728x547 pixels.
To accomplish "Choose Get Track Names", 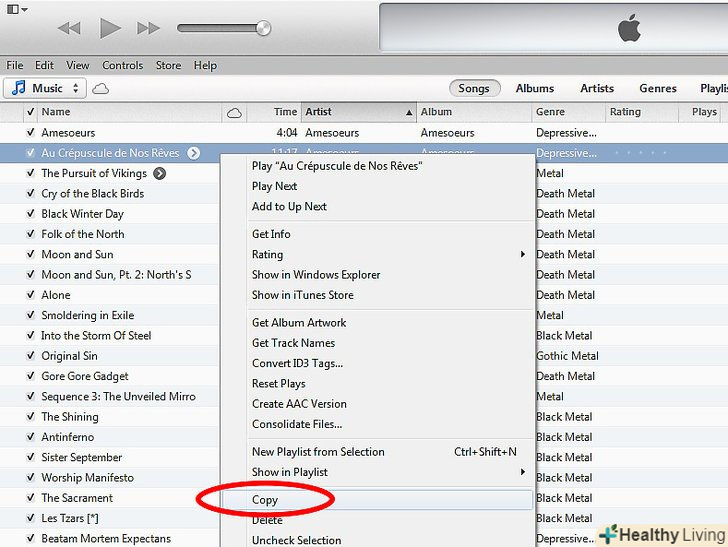I will point(377,343).
